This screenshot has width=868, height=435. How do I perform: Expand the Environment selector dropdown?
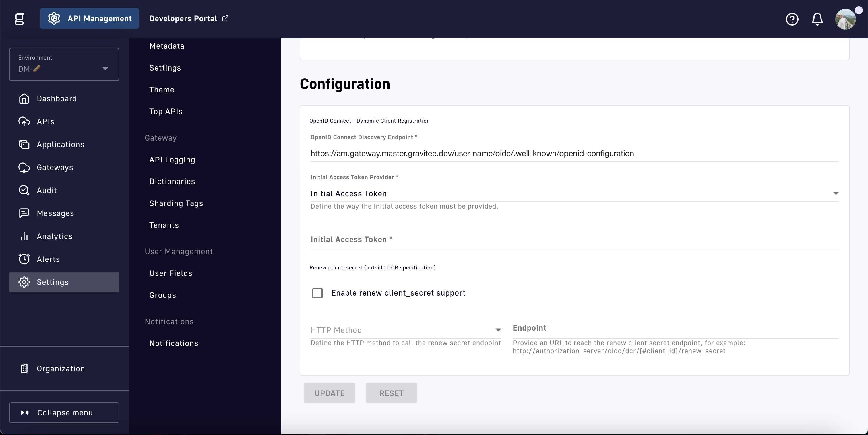pyautogui.click(x=64, y=64)
